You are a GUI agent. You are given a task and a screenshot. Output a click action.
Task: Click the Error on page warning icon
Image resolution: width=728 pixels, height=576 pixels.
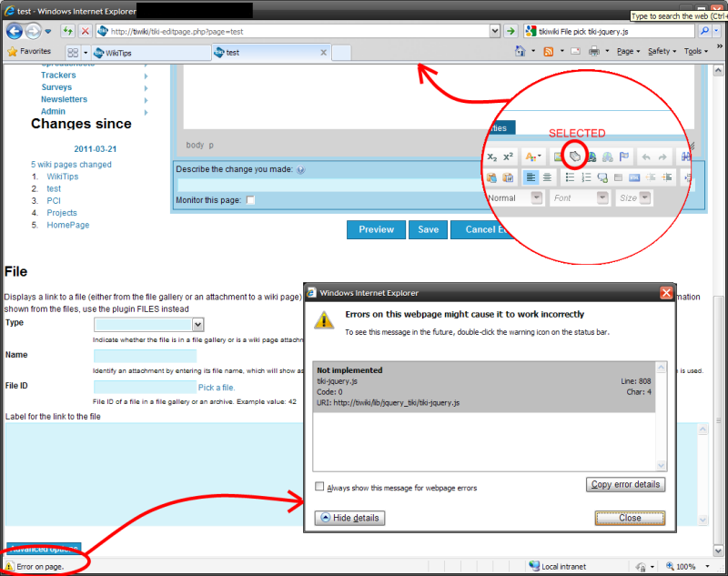point(9,566)
